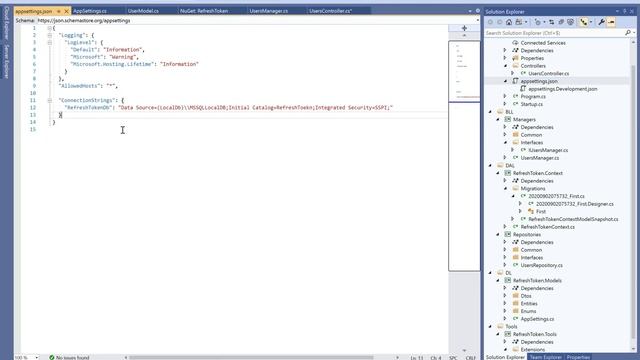Screen dimensions: 640x360
Task: Toggle Preview Selected Items button
Action: click(x=611, y=22)
